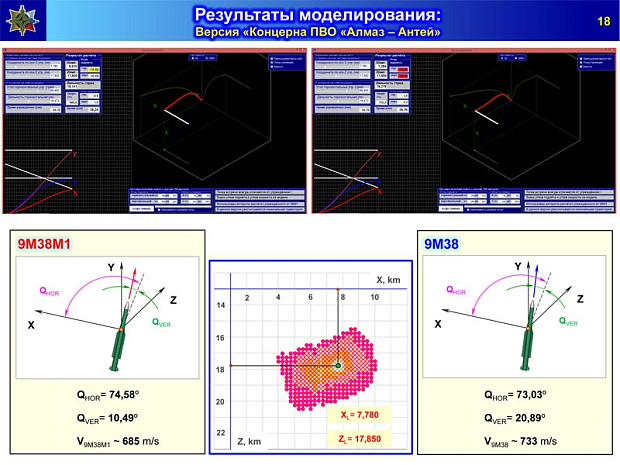Screen dimensions: 620x465
Task: Click search start button in right simulation window
Action: pos(451,208)
